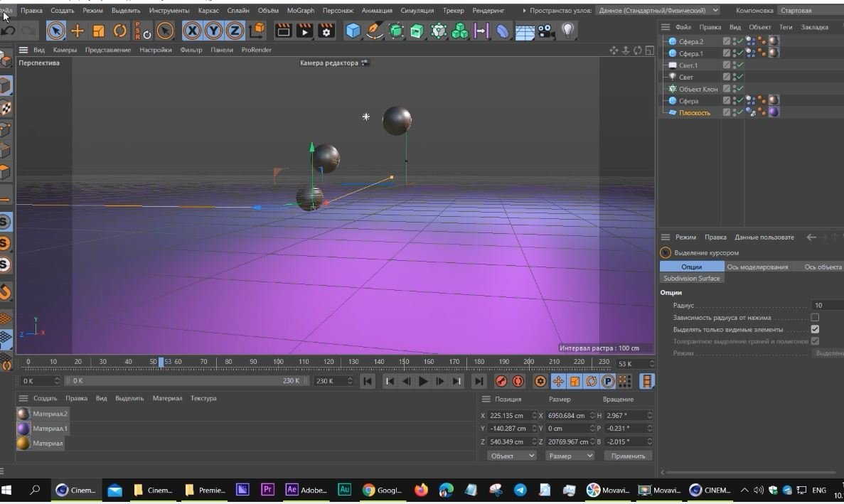
Task: Open the MoGraph Cloner icon
Action: pyautogui.click(x=459, y=31)
